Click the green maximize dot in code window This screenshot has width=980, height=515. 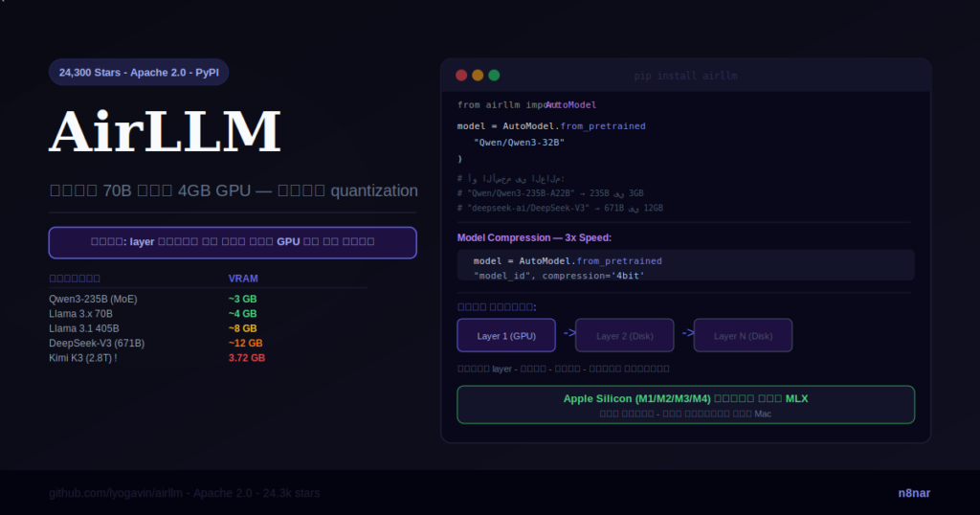(x=494, y=76)
